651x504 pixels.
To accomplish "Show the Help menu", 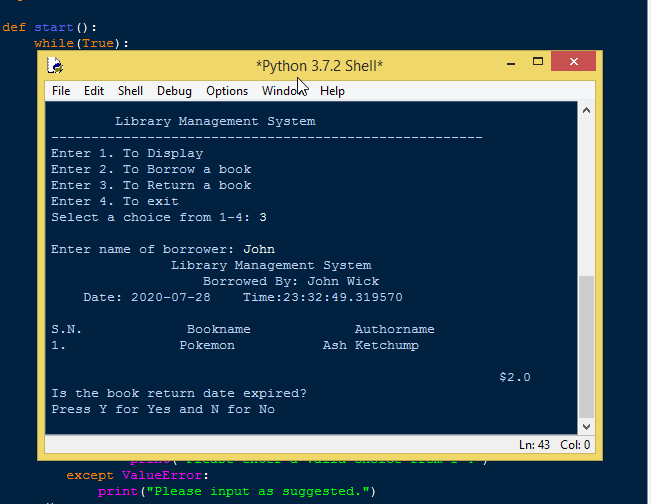I will [332, 91].
